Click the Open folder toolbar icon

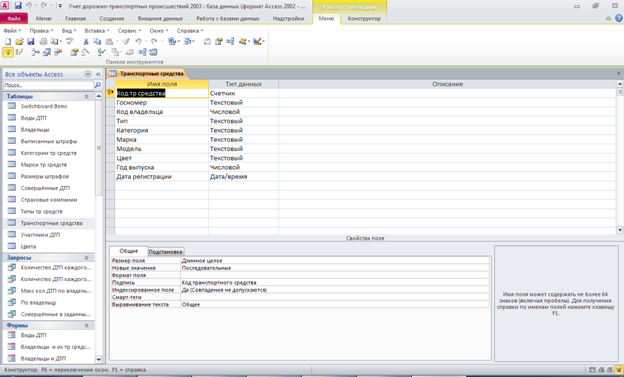point(19,41)
